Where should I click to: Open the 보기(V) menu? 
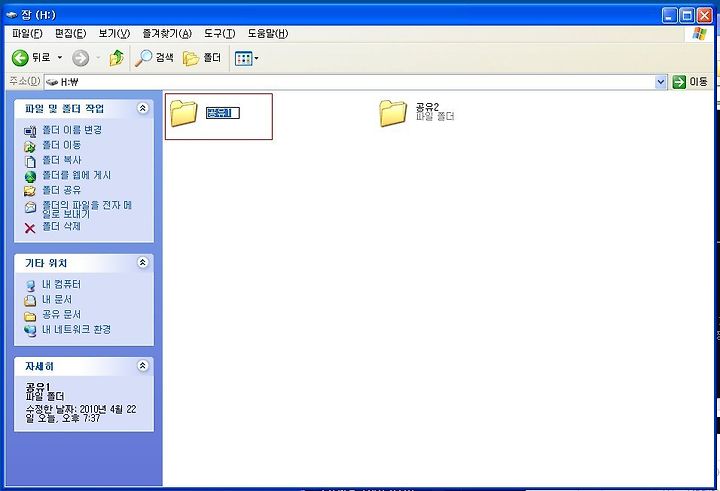click(x=114, y=34)
